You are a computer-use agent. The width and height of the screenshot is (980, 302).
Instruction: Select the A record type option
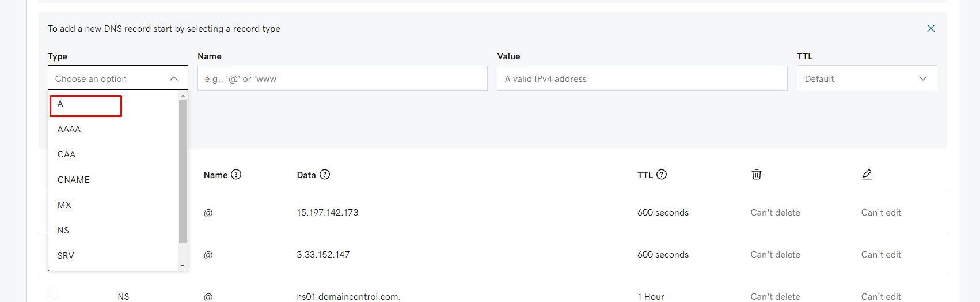click(86, 105)
